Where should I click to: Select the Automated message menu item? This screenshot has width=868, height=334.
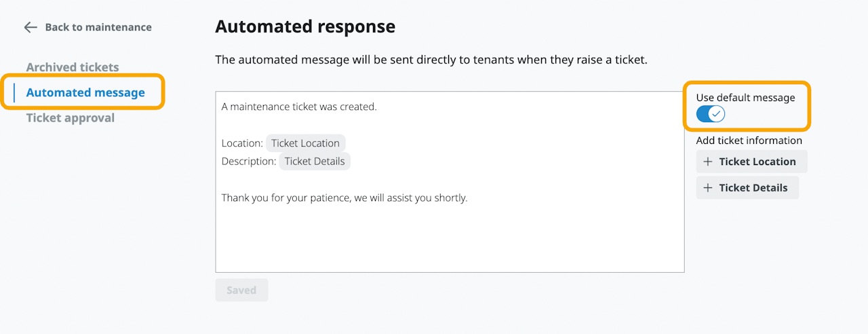coord(85,92)
